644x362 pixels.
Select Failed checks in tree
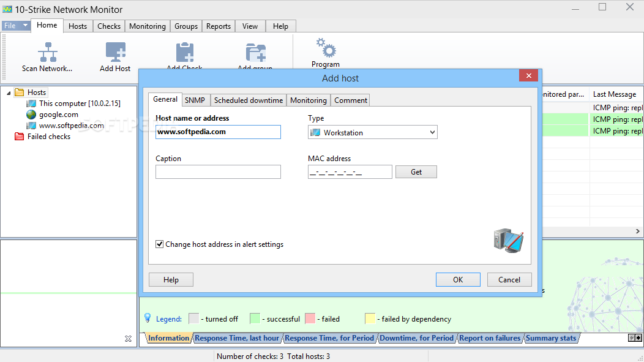49,137
